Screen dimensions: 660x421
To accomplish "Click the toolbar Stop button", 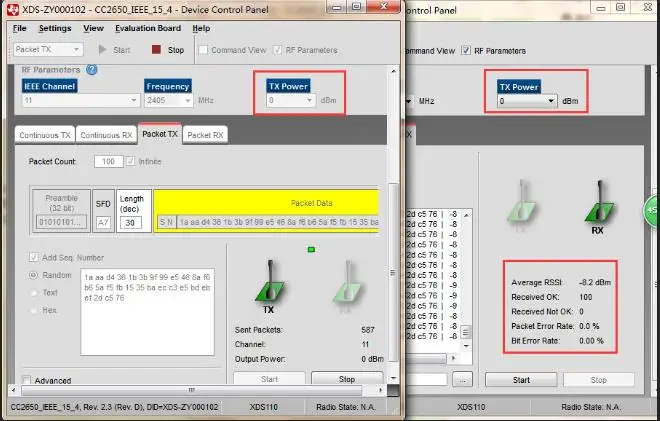I will coord(168,50).
